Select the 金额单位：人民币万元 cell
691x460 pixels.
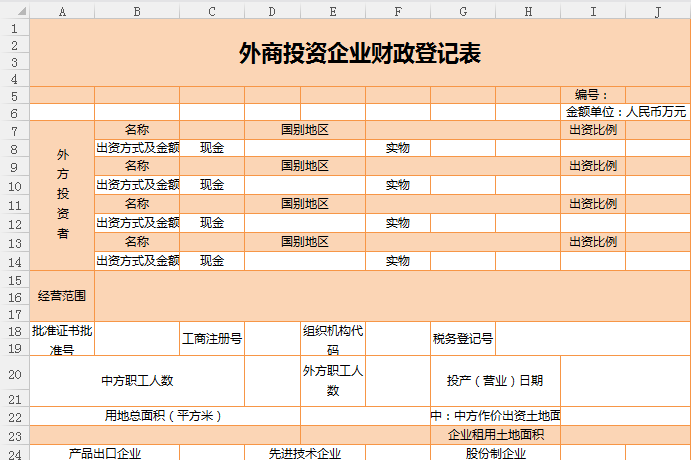[x=625, y=112]
